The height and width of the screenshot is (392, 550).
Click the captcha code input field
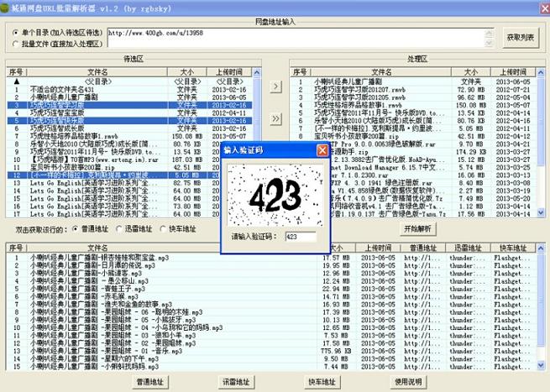pyautogui.click(x=301, y=238)
